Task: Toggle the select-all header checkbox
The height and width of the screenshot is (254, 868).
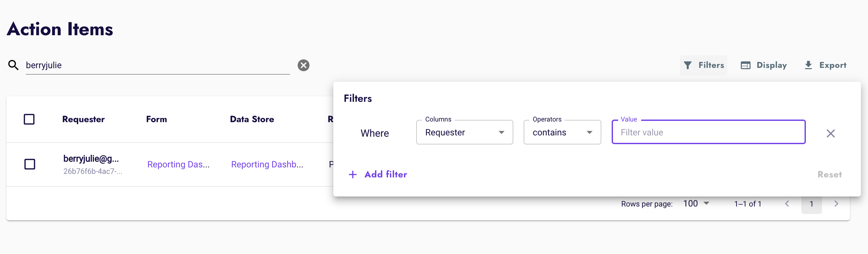Action: click(29, 119)
